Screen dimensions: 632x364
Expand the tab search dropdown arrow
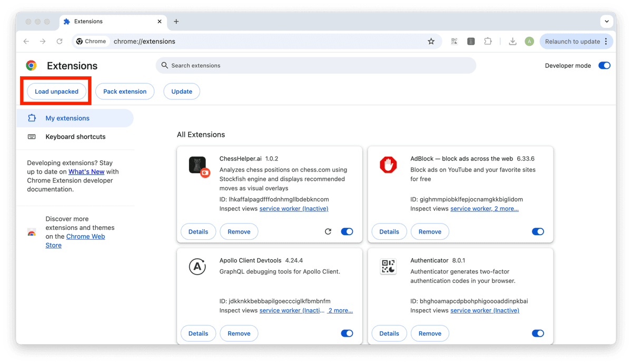tap(607, 22)
